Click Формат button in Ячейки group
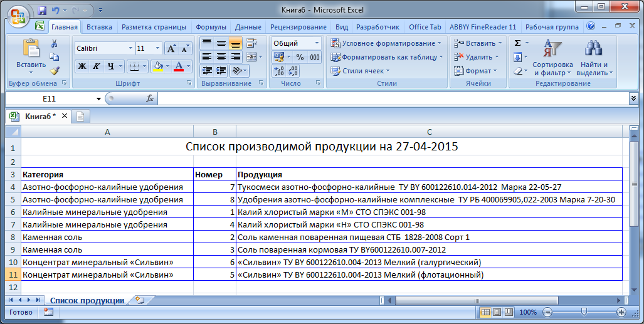Screen dimensions: 644x324 tap(475, 71)
